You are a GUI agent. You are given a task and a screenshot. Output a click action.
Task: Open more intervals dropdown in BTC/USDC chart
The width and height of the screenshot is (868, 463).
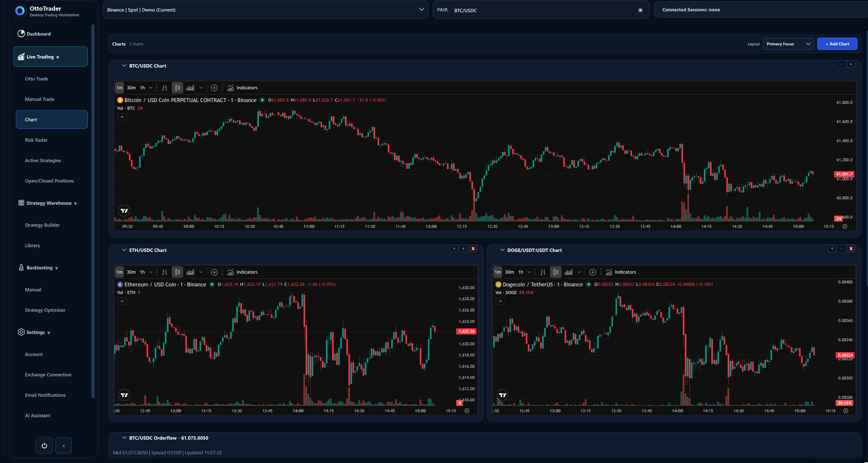[151, 88]
